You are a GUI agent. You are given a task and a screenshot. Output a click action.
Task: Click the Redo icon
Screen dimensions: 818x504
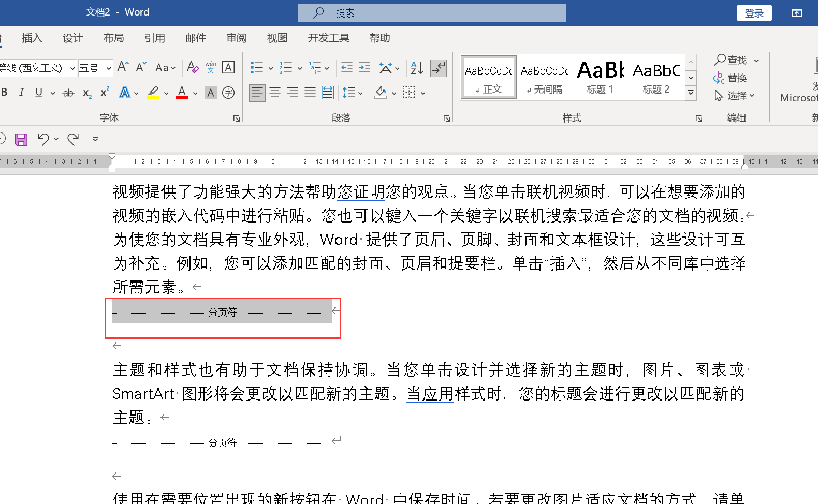(x=73, y=139)
